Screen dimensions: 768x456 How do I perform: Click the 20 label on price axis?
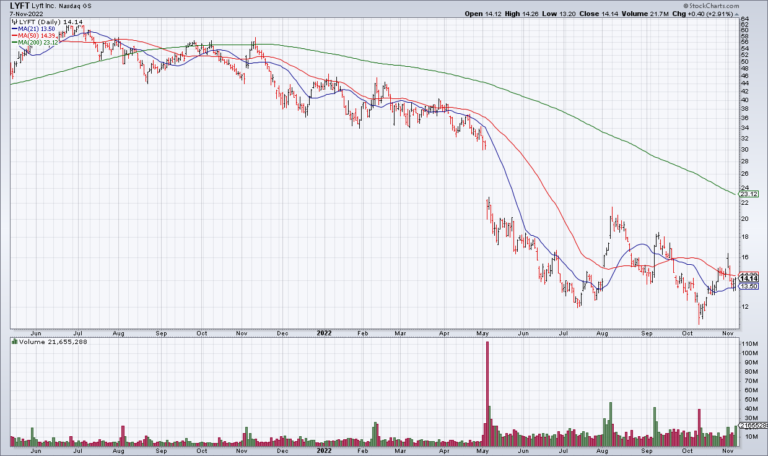(x=744, y=219)
